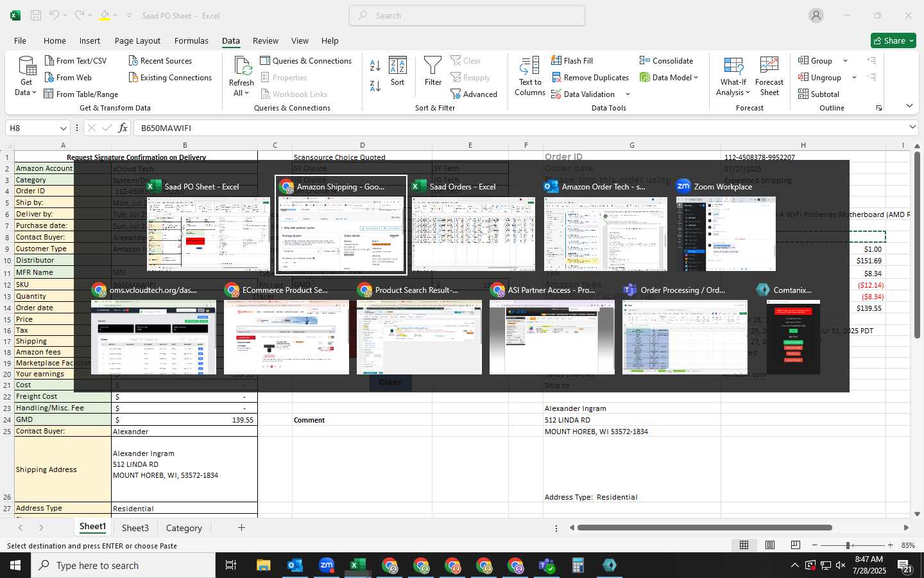Open What-If Analysis menu

(x=733, y=76)
